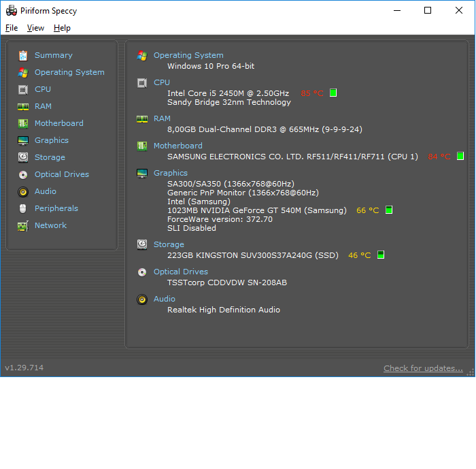Click the Storage icon in summary panel

(x=142, y=244)
